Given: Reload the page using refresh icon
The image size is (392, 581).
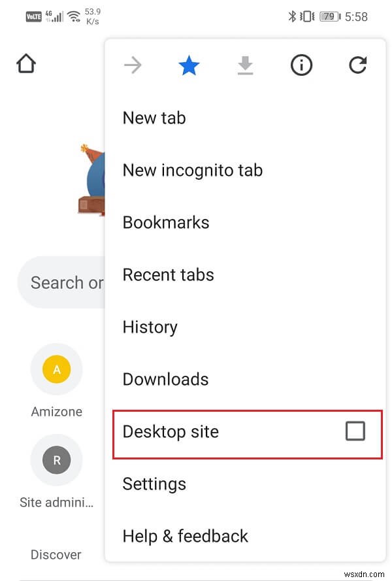Looking at the screenshot, I should 357,65.
